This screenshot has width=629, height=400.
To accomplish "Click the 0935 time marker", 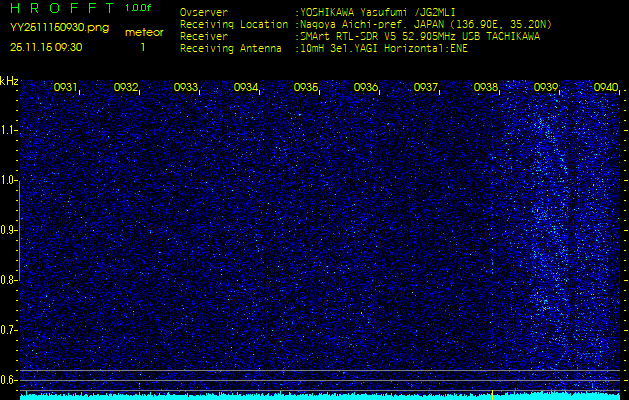I will pos(306,87).
